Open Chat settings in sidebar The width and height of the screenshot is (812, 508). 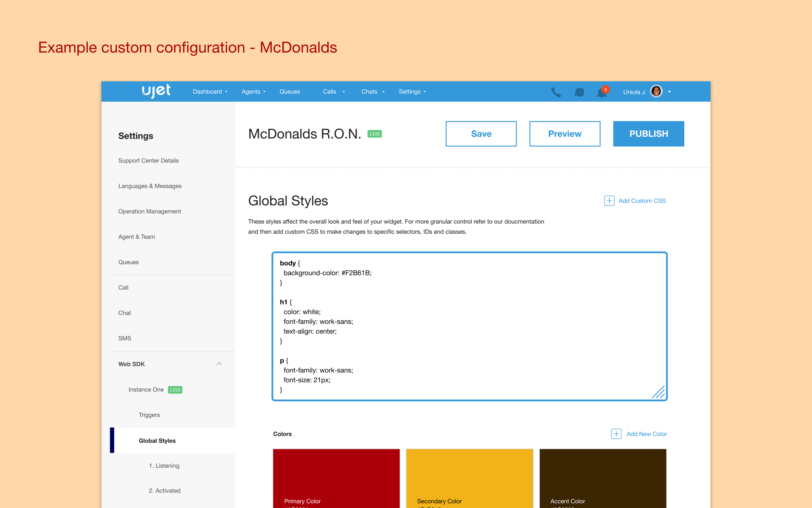pos(124,313)
